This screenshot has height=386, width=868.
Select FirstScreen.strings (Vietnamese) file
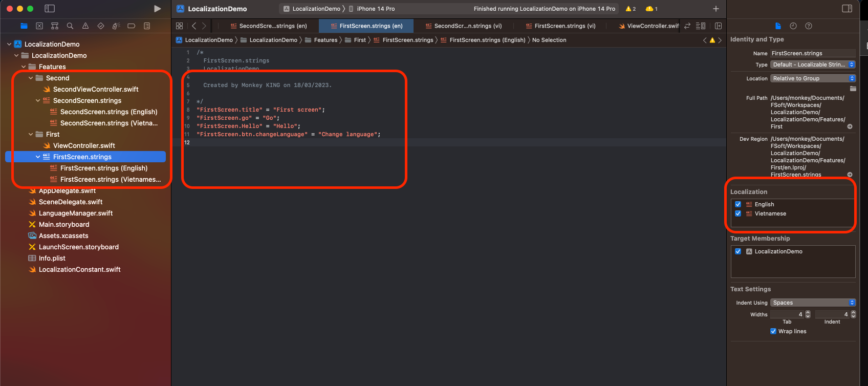tap(105, 179)
